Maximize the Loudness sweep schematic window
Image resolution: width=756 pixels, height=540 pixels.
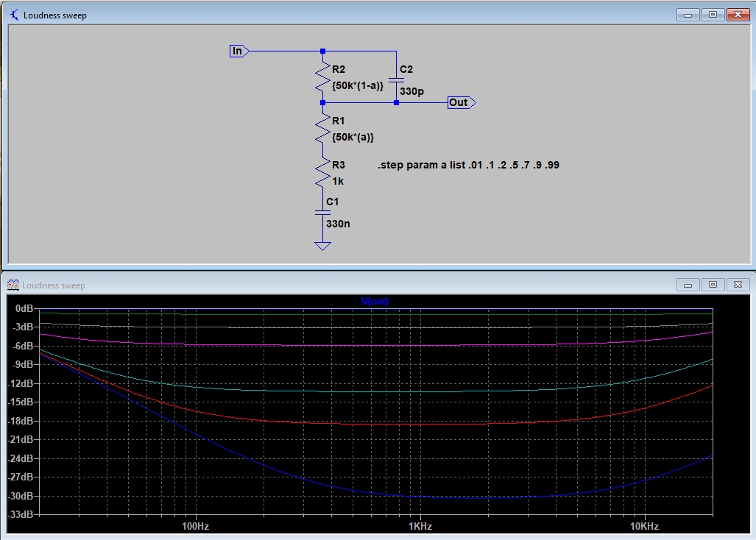coord(713,15)
